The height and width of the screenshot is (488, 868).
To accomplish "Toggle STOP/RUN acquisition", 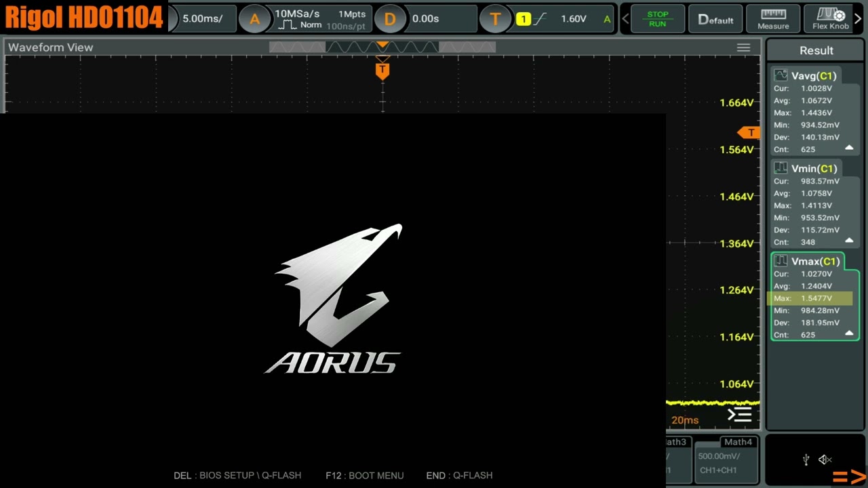I will click(x=657, y=19).
